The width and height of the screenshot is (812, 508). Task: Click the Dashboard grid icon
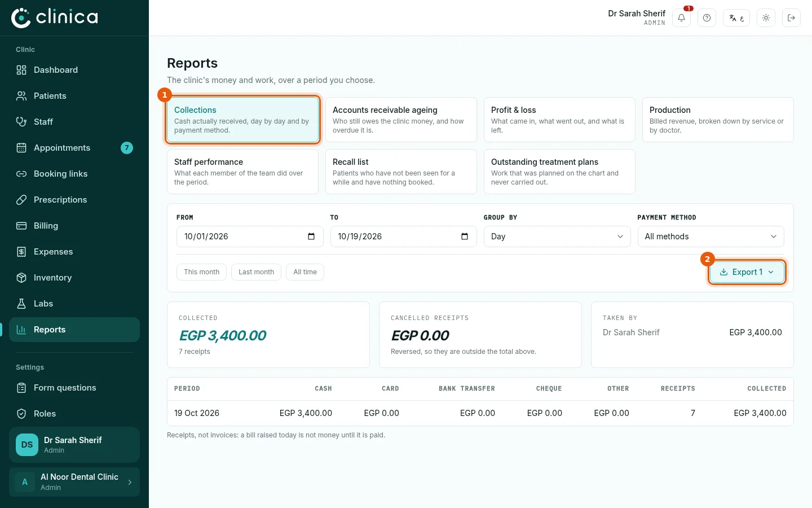pos(21,70)
